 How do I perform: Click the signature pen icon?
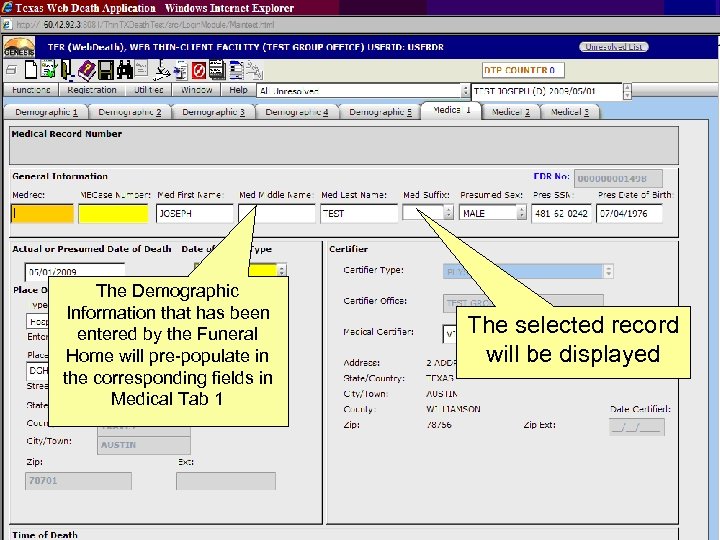click(x=162, y=70)
